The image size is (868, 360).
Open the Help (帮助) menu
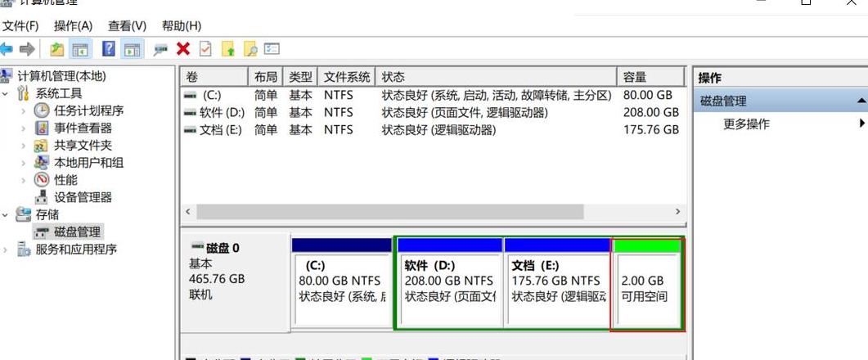pyautogui.click(x=181, y=26)
